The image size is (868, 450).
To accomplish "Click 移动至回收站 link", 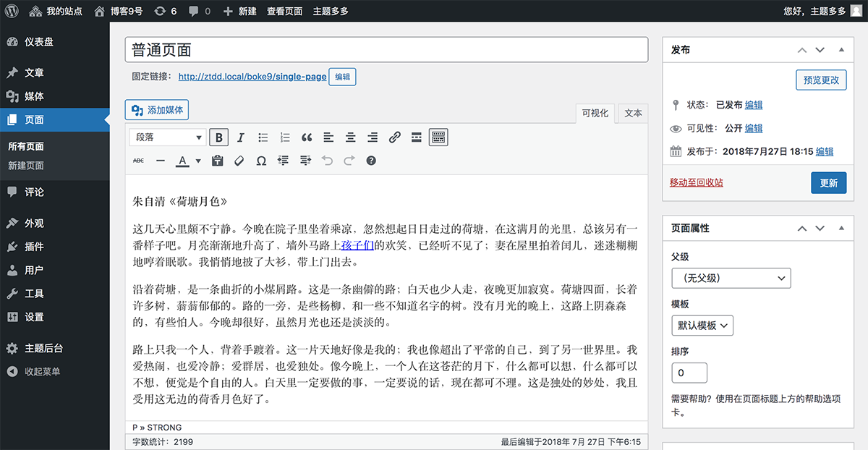I will point(697,182).
